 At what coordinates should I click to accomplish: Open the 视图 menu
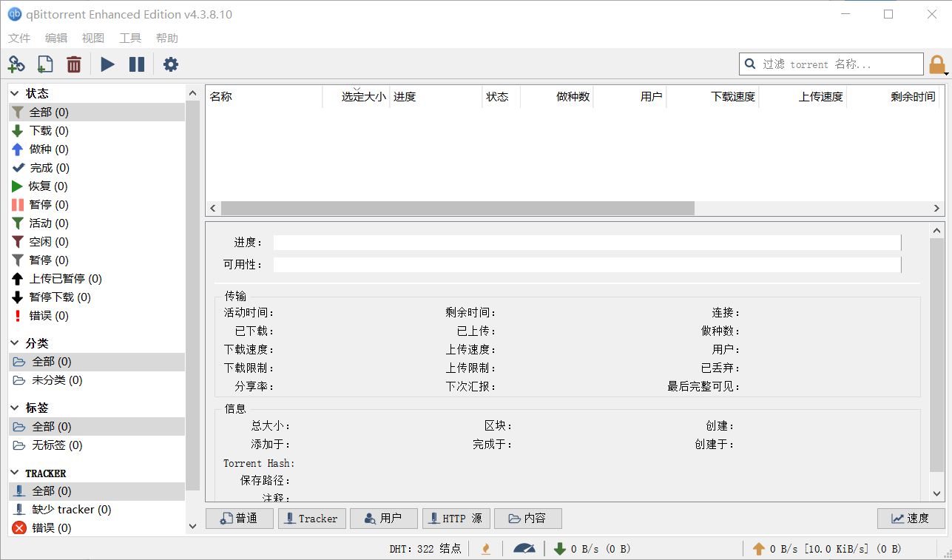coord(93,38)
